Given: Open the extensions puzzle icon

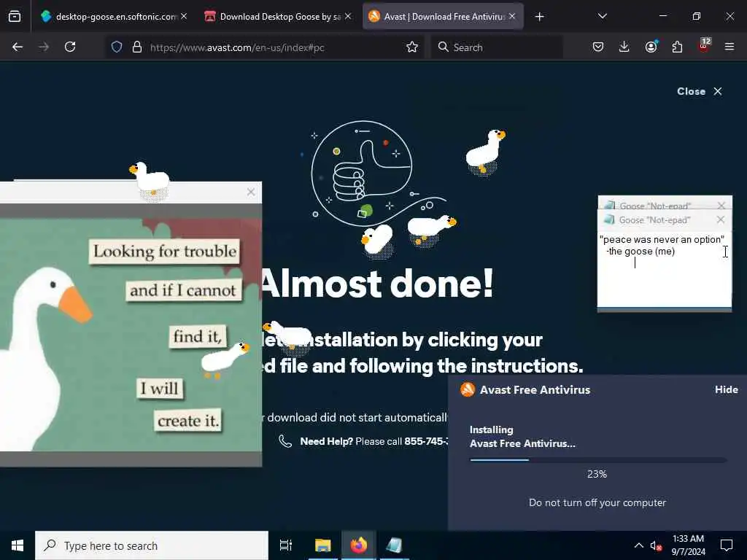Looking at the screenshot, I should [x=677, y=47].
